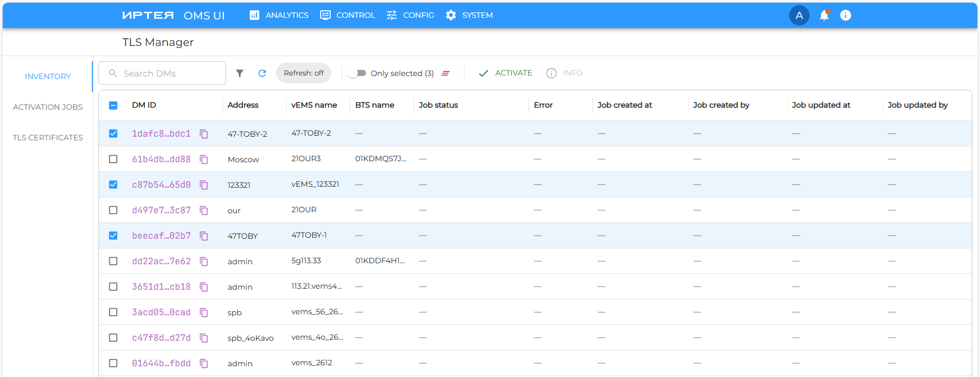
Task: Uncheck row beecaf…02b7
Action: point(113,236)
